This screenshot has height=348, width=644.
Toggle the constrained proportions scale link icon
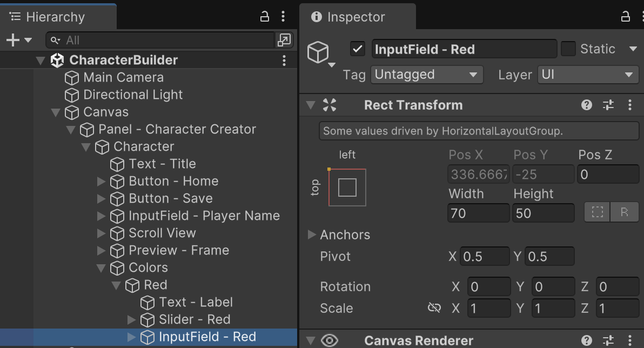434,308
